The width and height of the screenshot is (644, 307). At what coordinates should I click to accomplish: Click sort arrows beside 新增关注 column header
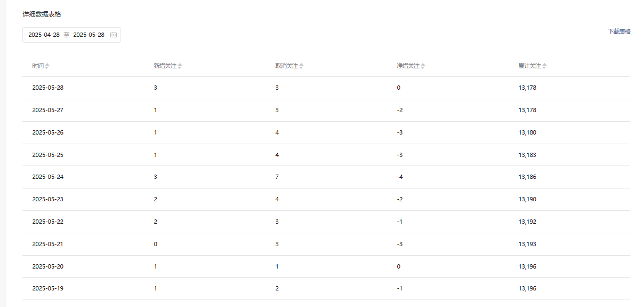(180, 66)
